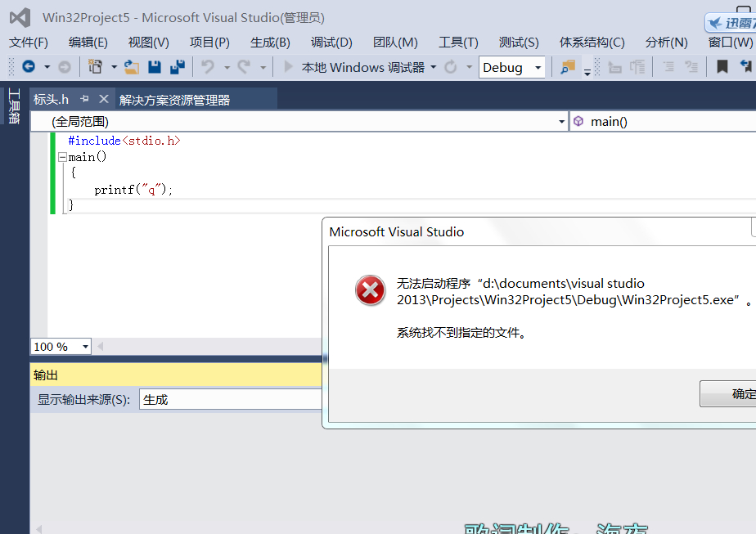Click the Visual Studio logo icon
Viewport: 756px width, 534px height.
[20, 18]
